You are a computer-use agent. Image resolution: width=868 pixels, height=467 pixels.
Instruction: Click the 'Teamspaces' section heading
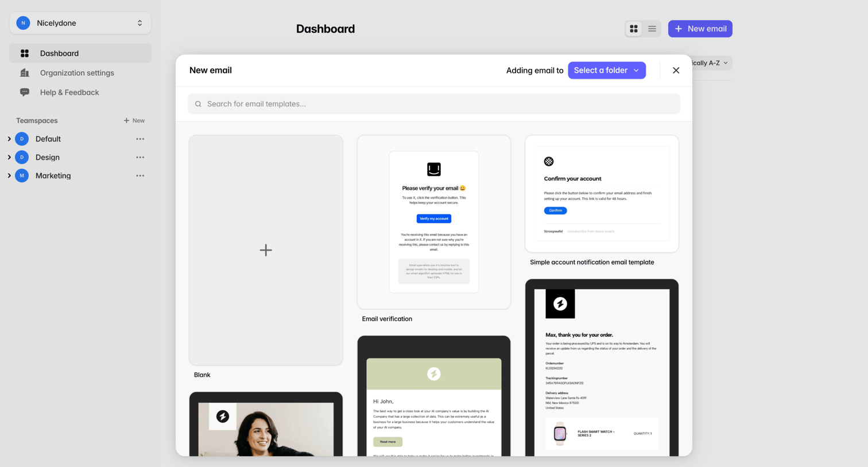point(37,120)
